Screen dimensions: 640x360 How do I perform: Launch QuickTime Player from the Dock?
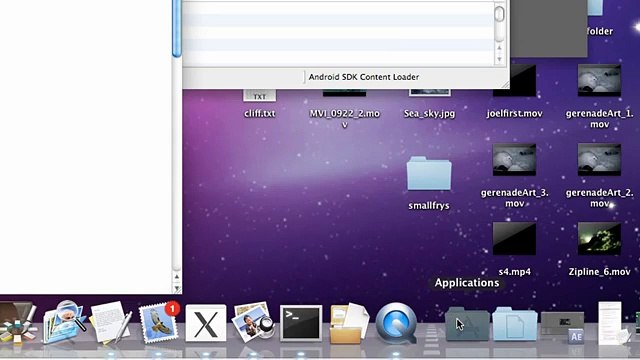click(396, 323)
